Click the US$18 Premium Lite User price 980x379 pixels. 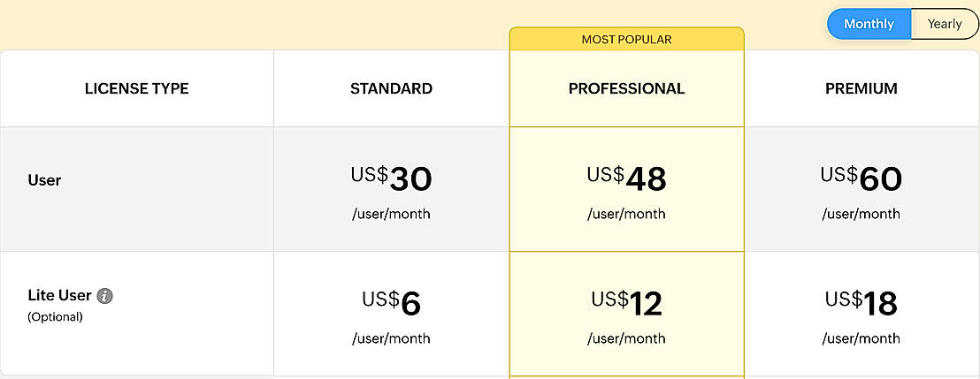point(861,303)
